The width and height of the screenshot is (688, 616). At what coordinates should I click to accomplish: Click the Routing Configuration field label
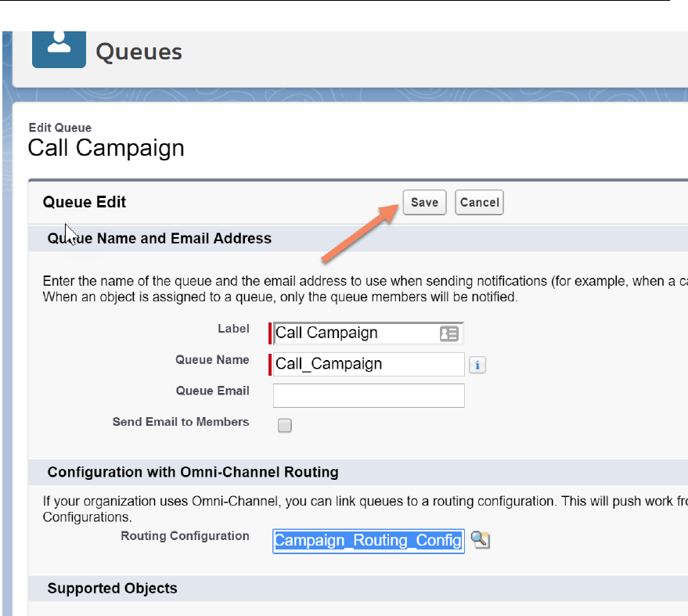(185, 536)
